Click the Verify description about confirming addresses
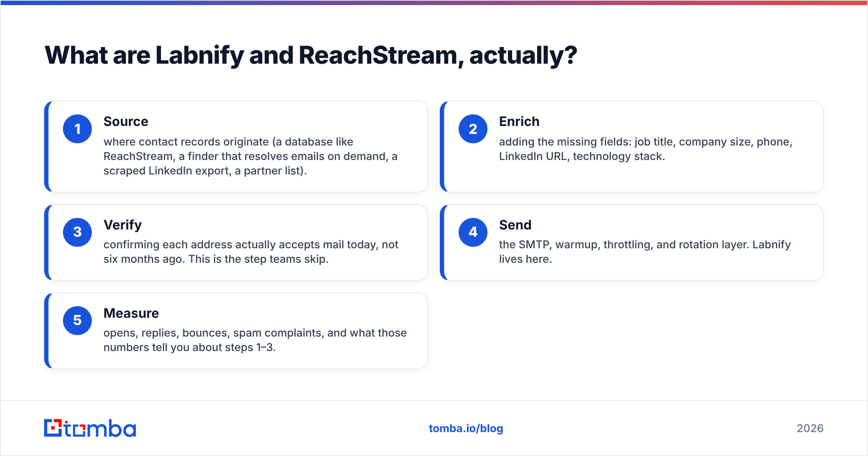 [251, 252]
